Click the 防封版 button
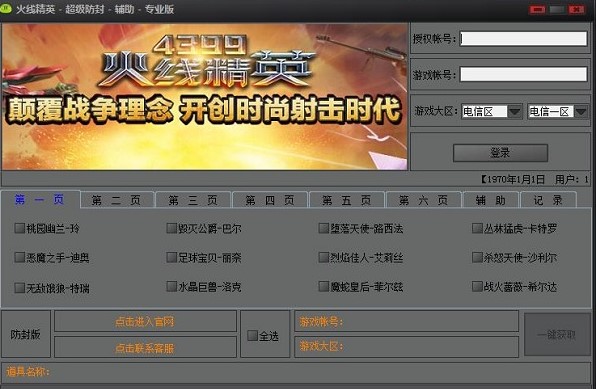 [x=26, y=334]
